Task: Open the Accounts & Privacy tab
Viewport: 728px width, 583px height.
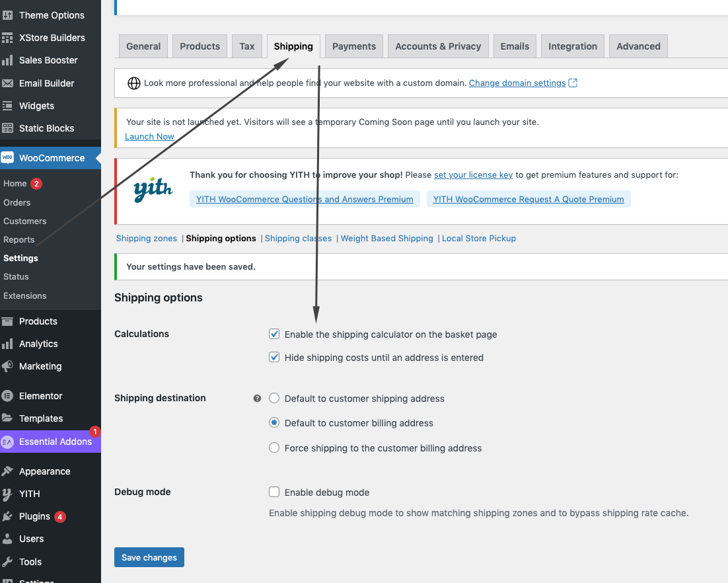Action: click(x=438, y=46)
